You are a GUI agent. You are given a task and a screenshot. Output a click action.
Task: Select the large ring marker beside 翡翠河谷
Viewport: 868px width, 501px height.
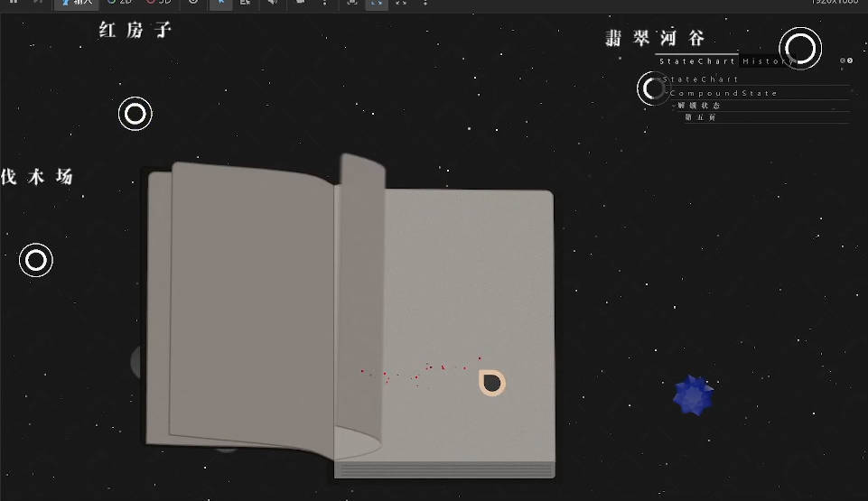click(x=800, y=48)
